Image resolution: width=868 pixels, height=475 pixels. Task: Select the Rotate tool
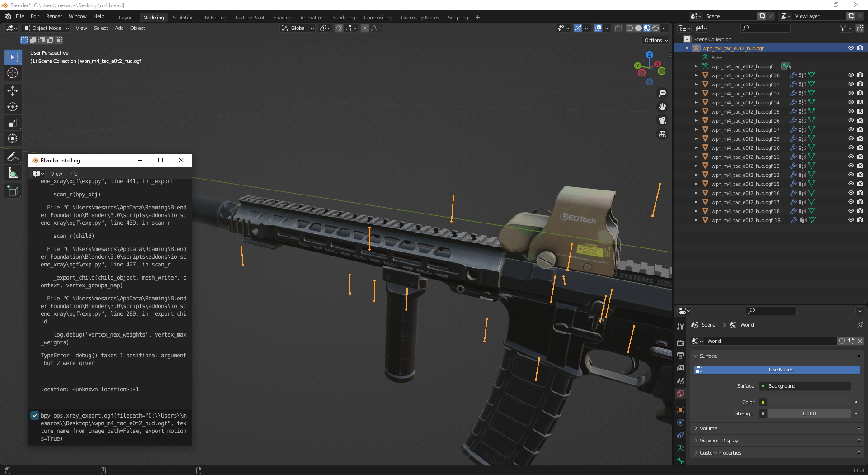[x=13, y=107]
